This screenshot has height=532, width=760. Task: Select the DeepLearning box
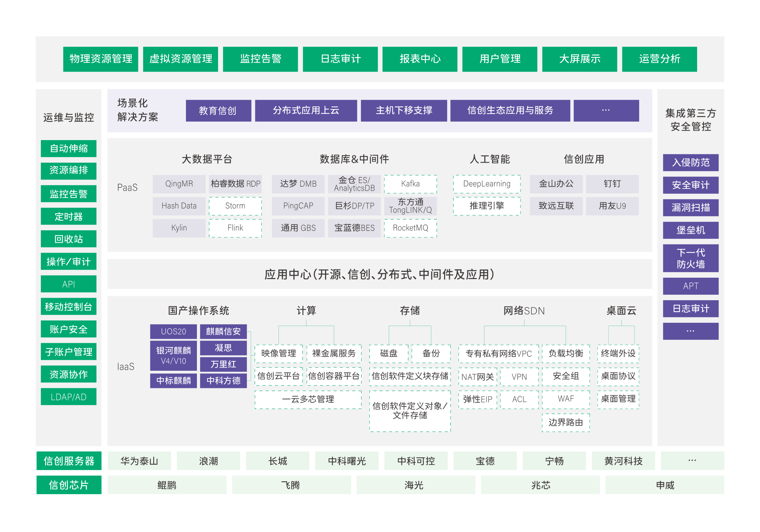(487, 184)
